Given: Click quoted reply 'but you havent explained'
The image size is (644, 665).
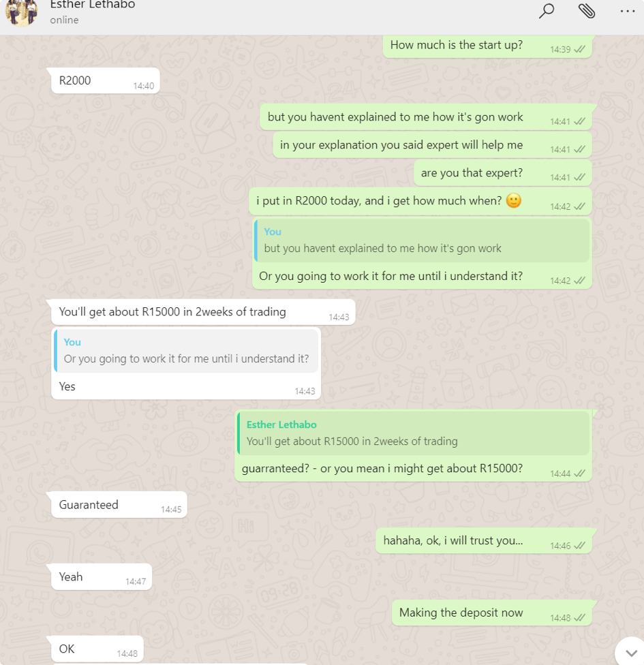Looking at the screenshot, I should pyautogui.click(x=422, y=241).
